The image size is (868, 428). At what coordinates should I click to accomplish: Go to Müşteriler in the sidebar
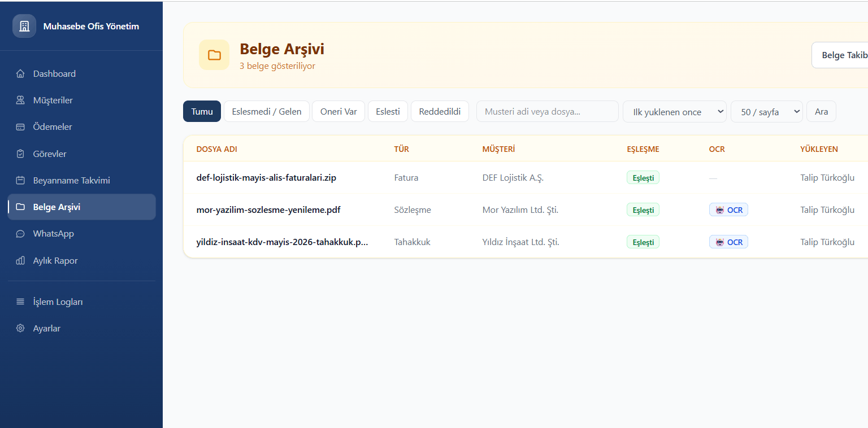(x=81, y=100)
